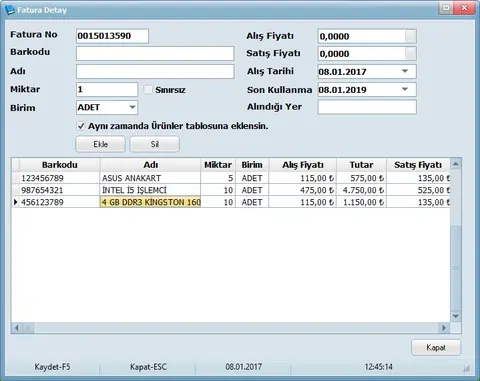Viewport: 480px width, 381px height.
Task: Click the Alış Fiyatı value field
Action: click(x=362, y=36)
